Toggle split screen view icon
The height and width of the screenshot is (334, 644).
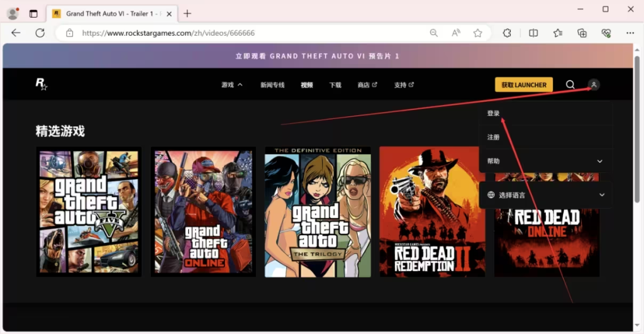[533, 33]
